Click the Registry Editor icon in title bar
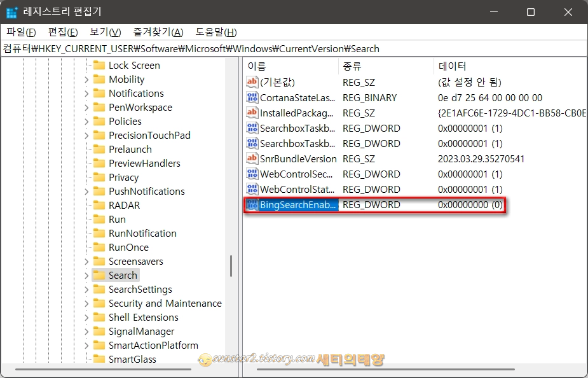This screenshot has height=378, width=588. point(11,12)
